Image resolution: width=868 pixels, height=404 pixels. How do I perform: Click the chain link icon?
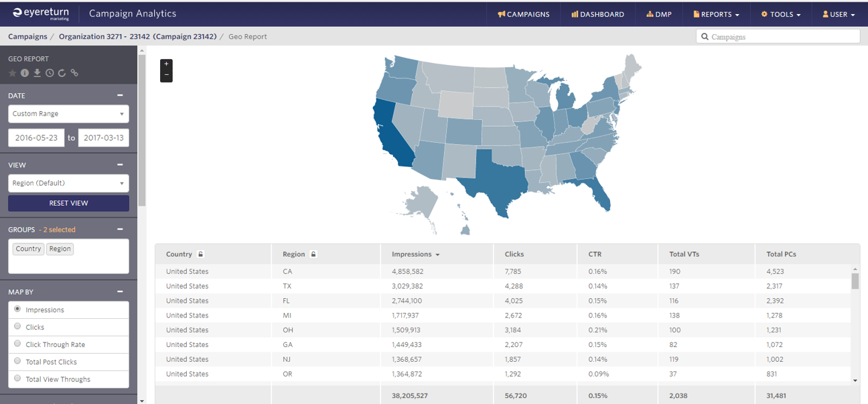pos(74,73)
